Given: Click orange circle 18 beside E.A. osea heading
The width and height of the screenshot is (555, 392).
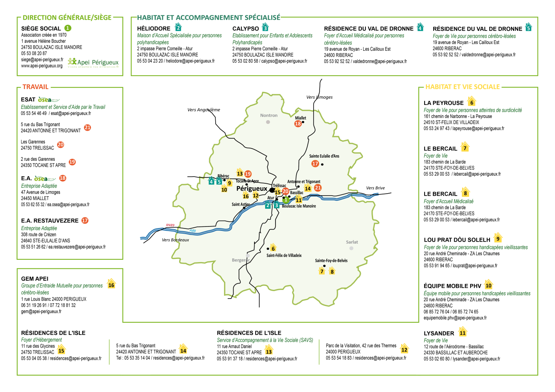Looking at the screenshot, I should [x=63, y=178].
